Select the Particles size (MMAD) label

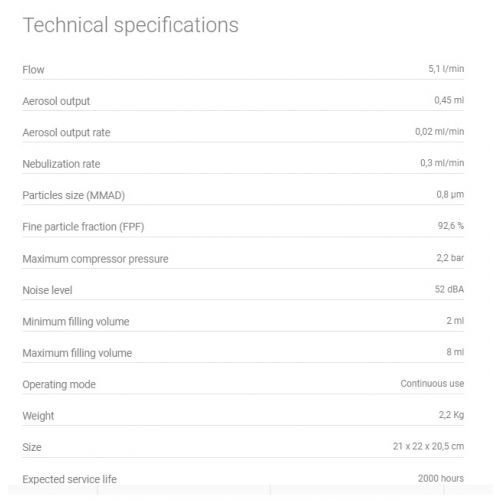pyautogui.click(x=74, y=195)
